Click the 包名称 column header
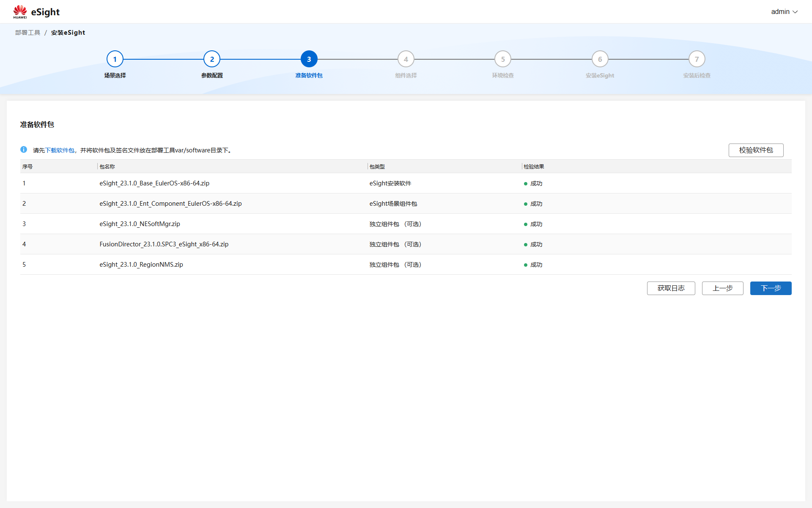This screenshot has height=508, width=812. click(107, 166)
